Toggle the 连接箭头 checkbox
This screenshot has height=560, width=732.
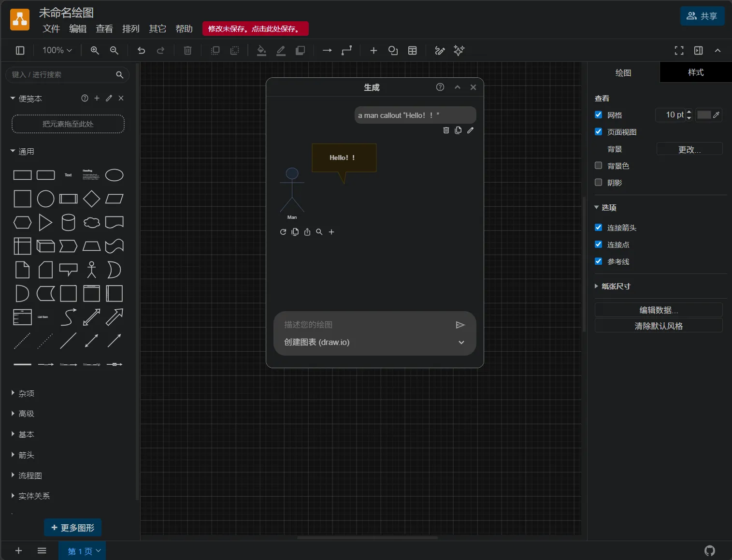pos(598,227)
